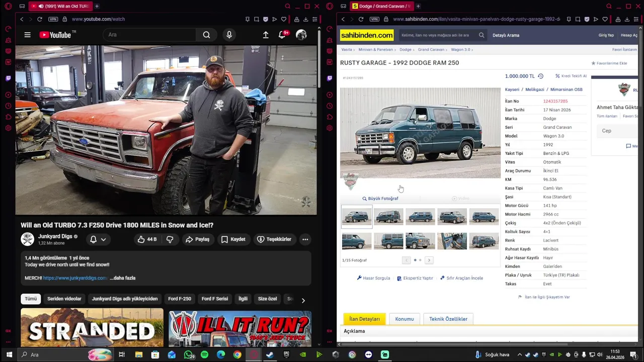Switch to the 'Konumu' tab
The image size is (644, 362).
click(x=405, y=319)
